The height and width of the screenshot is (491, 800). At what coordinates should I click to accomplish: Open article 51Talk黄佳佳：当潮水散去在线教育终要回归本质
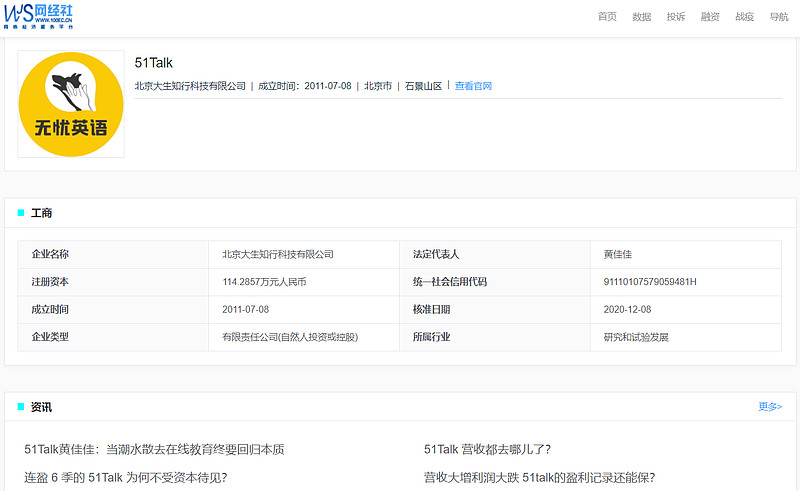pyautogui.click(x=154, y=449)
